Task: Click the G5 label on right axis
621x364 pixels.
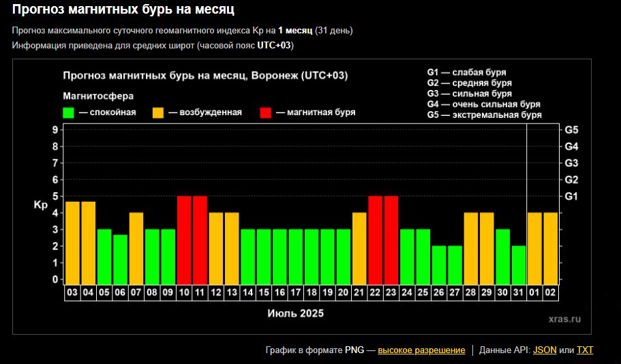Action: click(571, 130)
